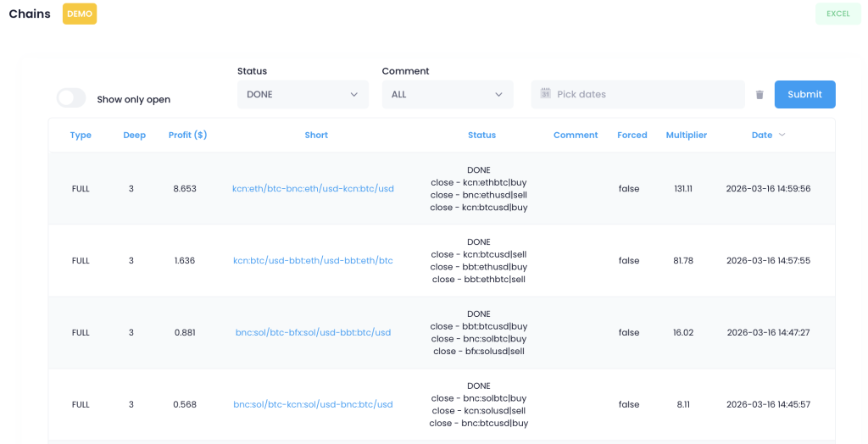The height and width of the screenshot is (444, 868).
Task: Click the Short column header
Action: (x=316, y=135)
